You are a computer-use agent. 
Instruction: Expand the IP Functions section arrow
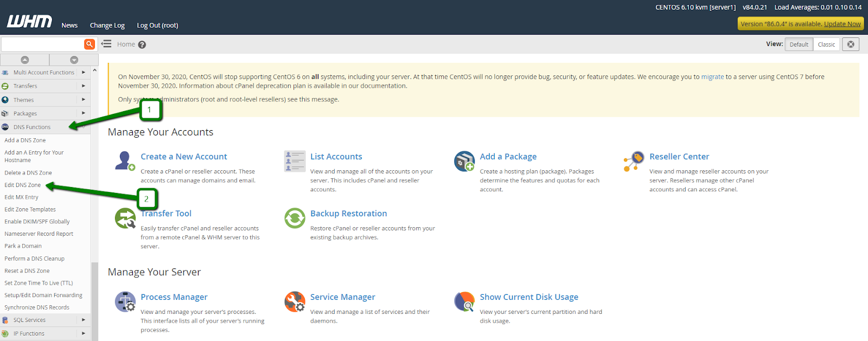pos(84,333)
